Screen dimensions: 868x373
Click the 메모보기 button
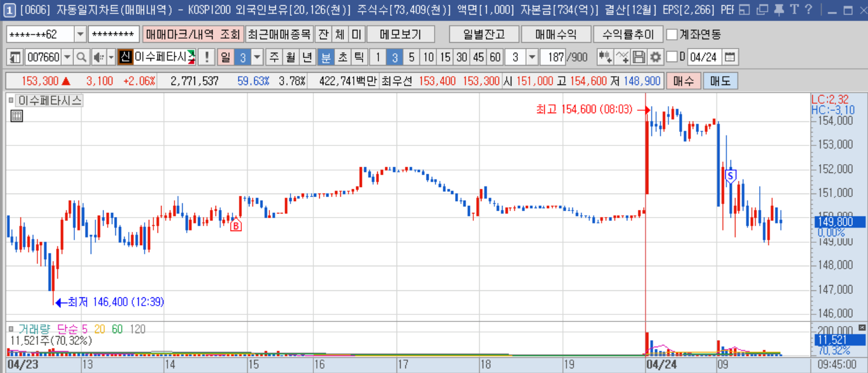(401, 35)
